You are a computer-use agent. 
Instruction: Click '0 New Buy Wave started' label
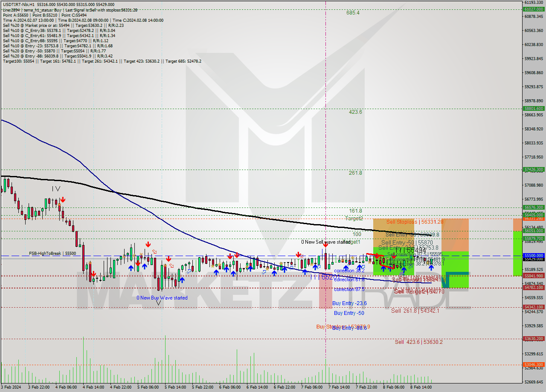click(x=162, y=298)
